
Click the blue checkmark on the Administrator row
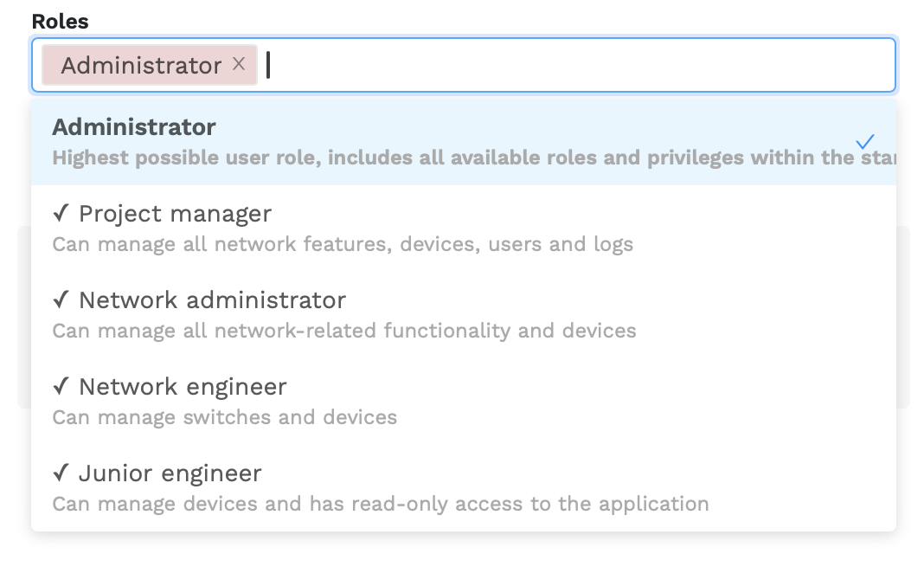pos(864,142)
